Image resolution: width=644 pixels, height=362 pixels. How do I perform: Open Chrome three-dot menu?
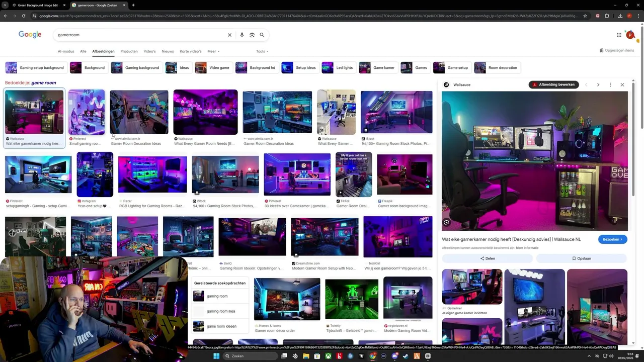(x=638, y=16)
